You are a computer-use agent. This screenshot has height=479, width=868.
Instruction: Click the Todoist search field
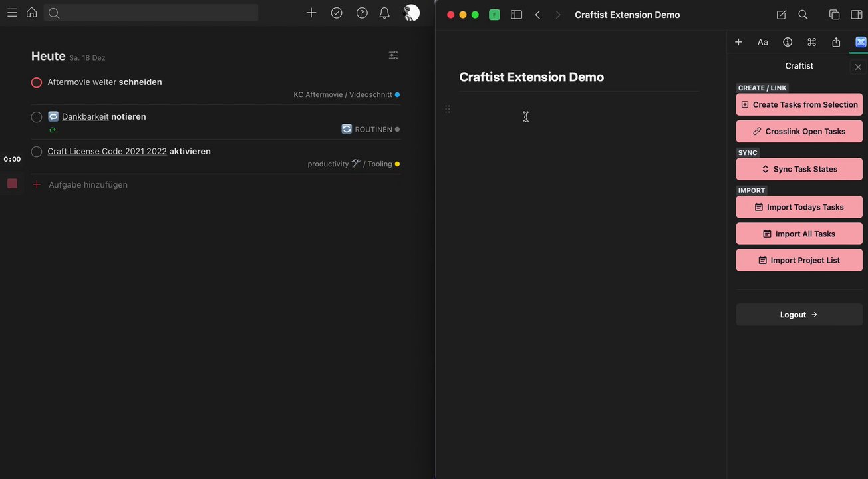(151, 13)
